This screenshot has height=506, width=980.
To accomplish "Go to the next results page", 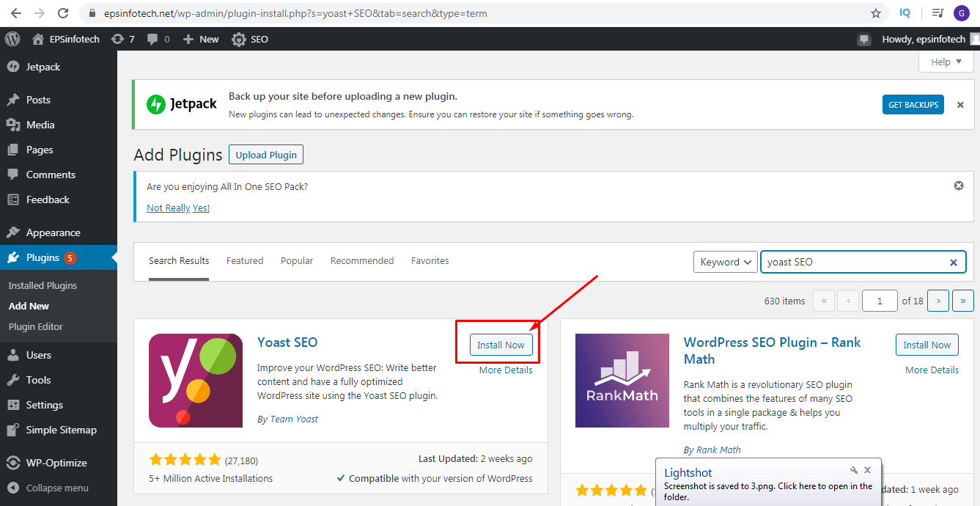I will point(938,301).
